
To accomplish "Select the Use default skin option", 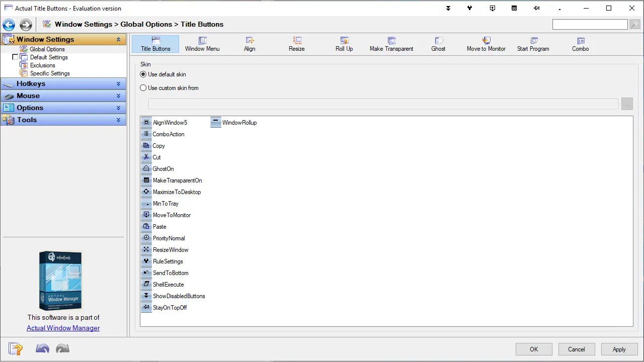I will click(x=143, y=74).
